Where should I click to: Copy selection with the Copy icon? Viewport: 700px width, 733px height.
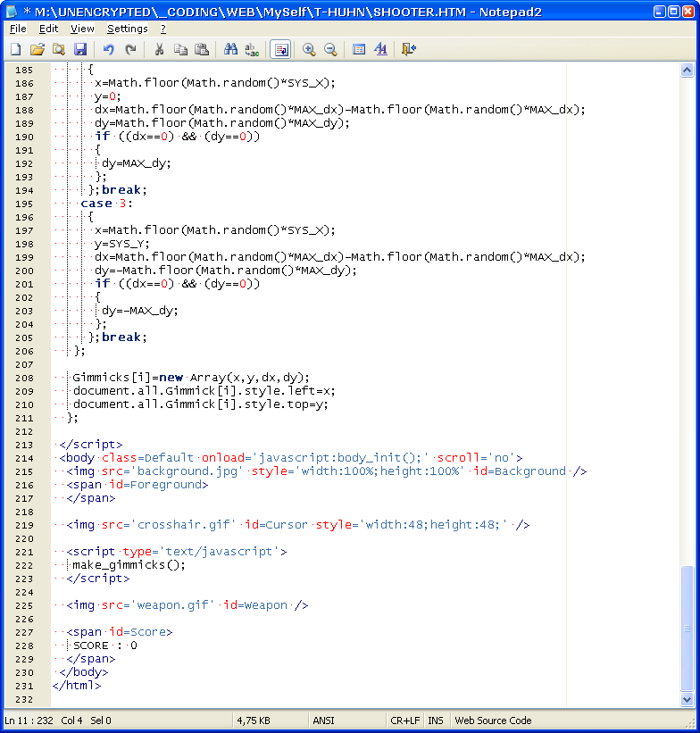[180, 49]
